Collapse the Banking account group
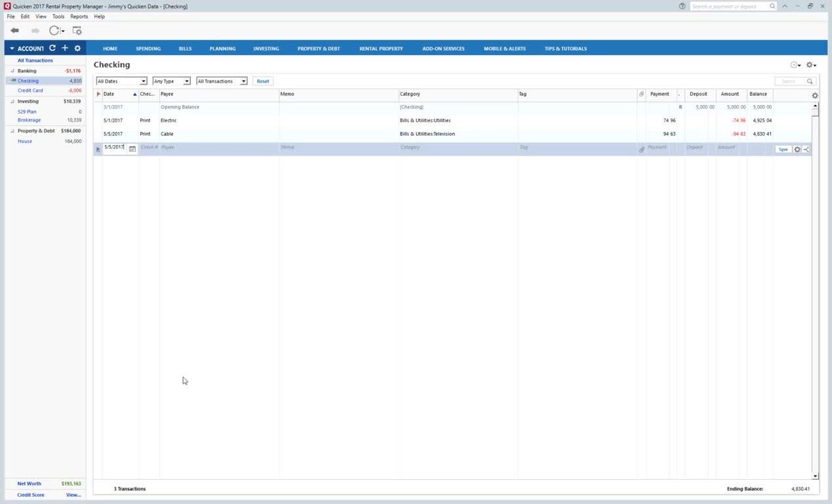Screen dimensions: 832x504 [x=12, y=71]
